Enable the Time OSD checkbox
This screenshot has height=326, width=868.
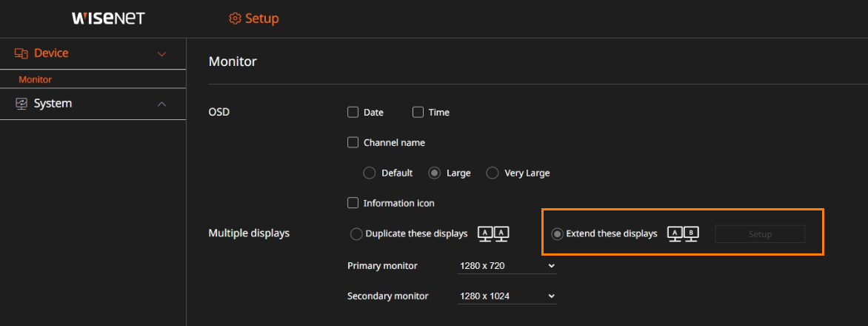click(x=418, y=113)
